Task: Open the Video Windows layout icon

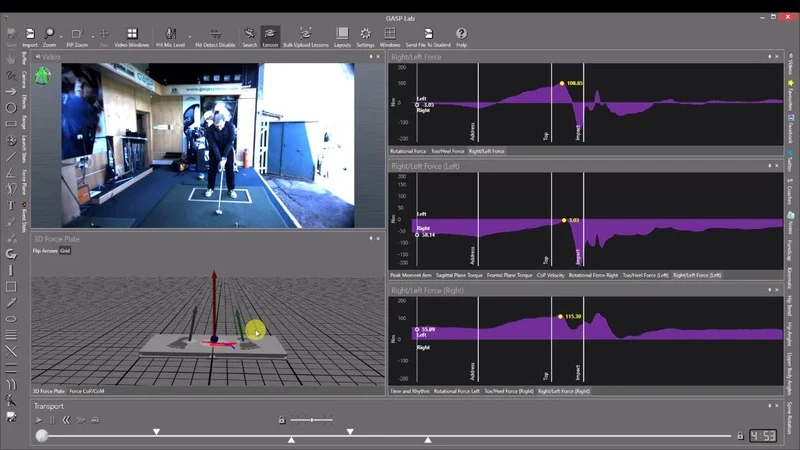Action: click(131, 35)
